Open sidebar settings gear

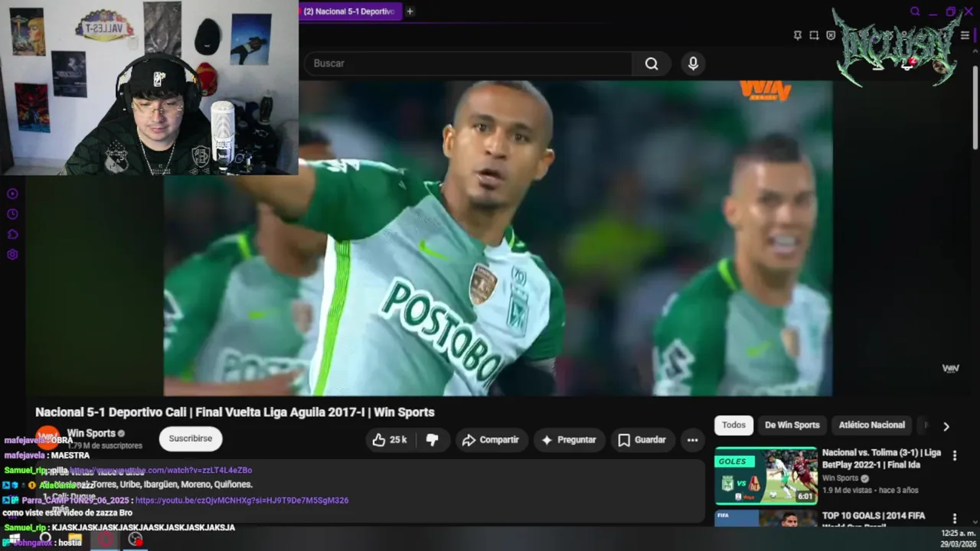pyautogui.click(x=12, y=255)
